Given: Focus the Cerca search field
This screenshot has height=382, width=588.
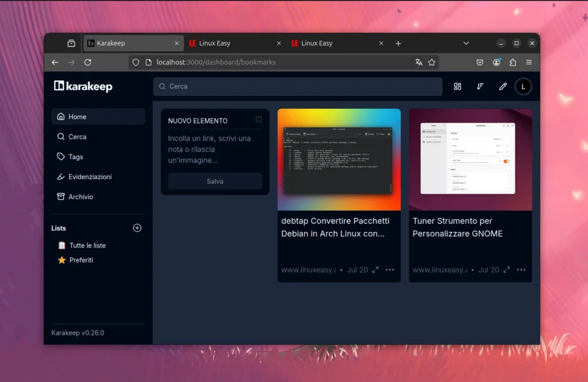Looking at the screenshot, I should point(297,86).
